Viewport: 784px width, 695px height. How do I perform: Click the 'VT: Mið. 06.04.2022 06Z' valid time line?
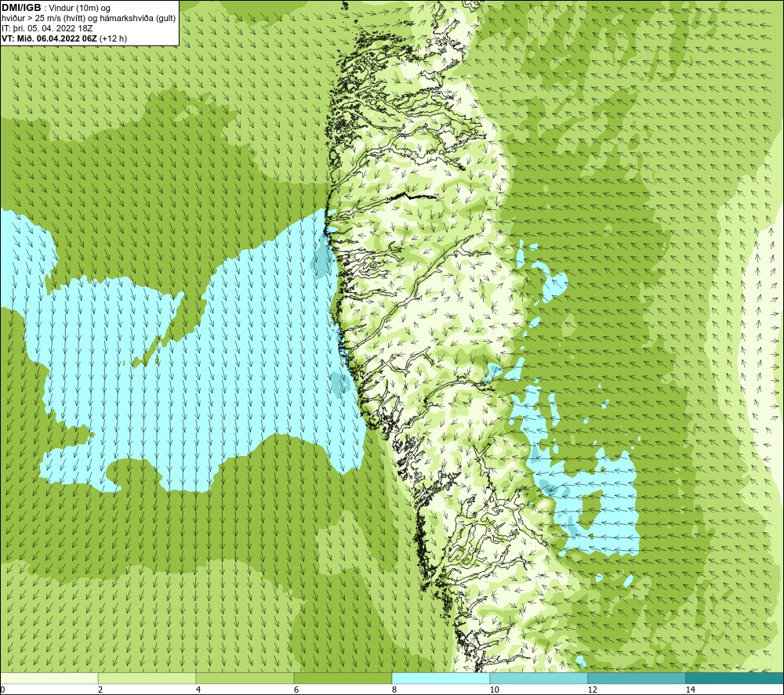64,38
